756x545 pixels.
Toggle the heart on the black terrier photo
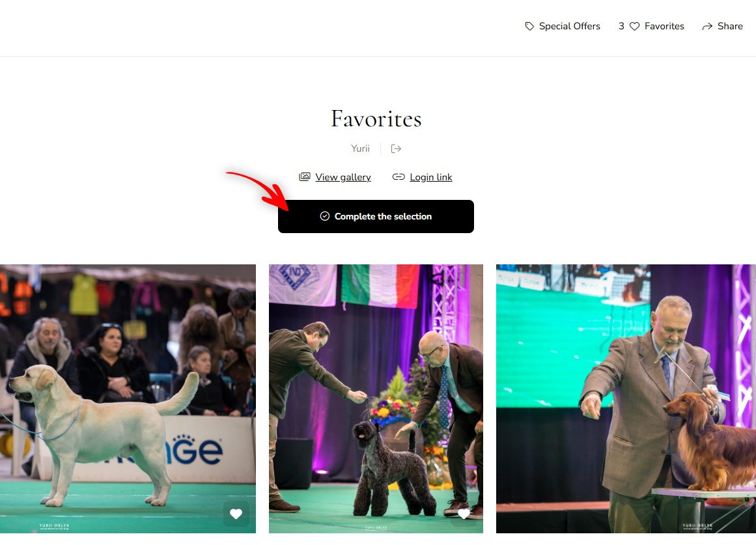click(464, 514)
